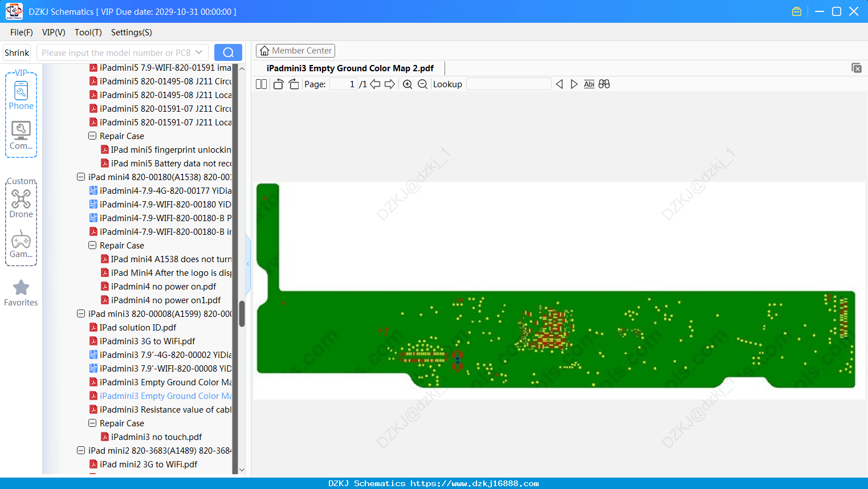Open the Drone category

click(21, 204)
